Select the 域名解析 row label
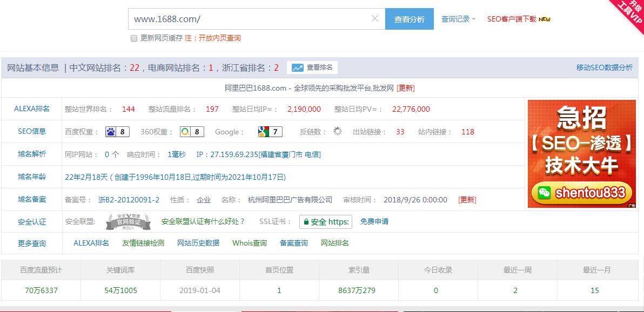644x312 pixels. (x=32, y=154)
